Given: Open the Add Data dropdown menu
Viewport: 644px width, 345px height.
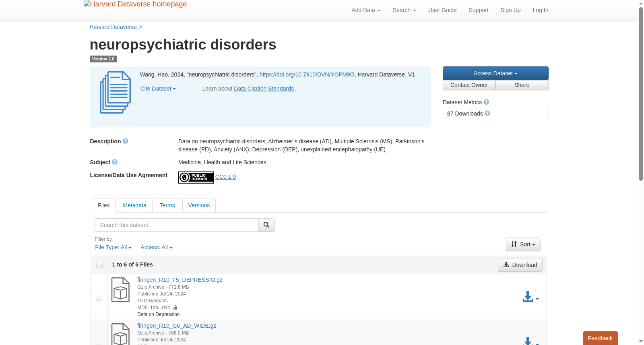Looking at the screenshot, I should [x=366, y=10].
